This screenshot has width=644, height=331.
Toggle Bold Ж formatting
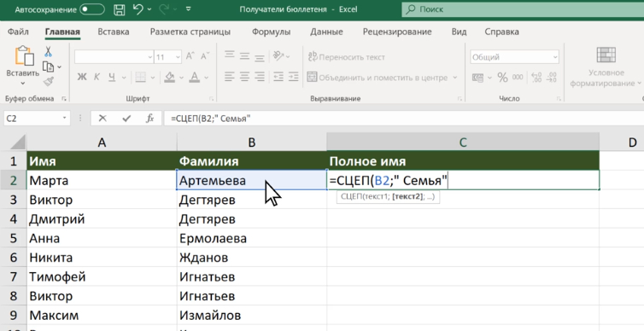[82, 77]
